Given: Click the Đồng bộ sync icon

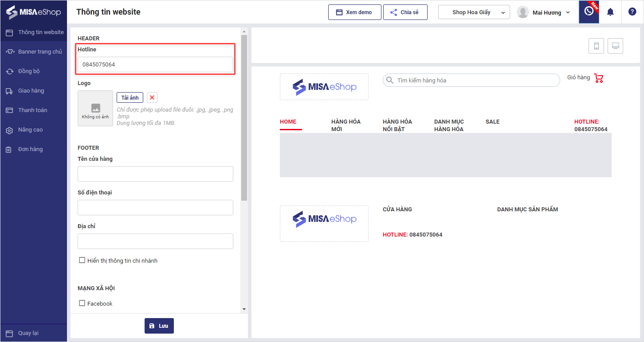Looking at the screenshot, I should [9, 71].
